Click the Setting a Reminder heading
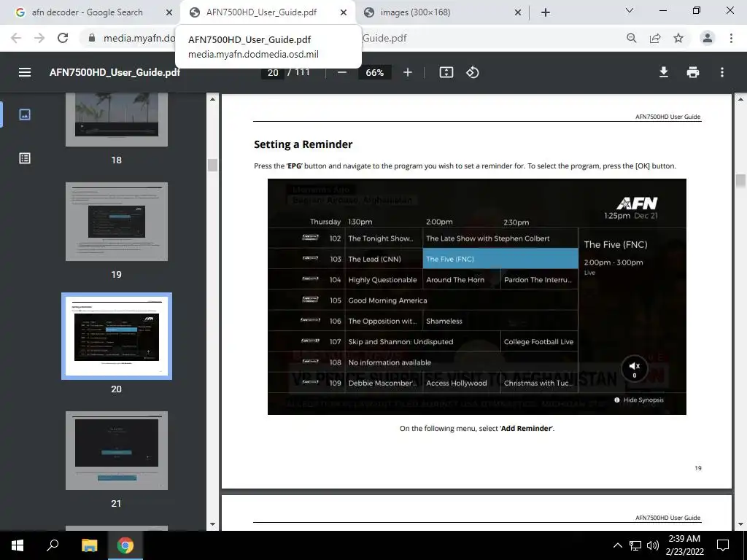Image resolution: width=747 pixels, height=560 pixels. (x=303, y=144)
